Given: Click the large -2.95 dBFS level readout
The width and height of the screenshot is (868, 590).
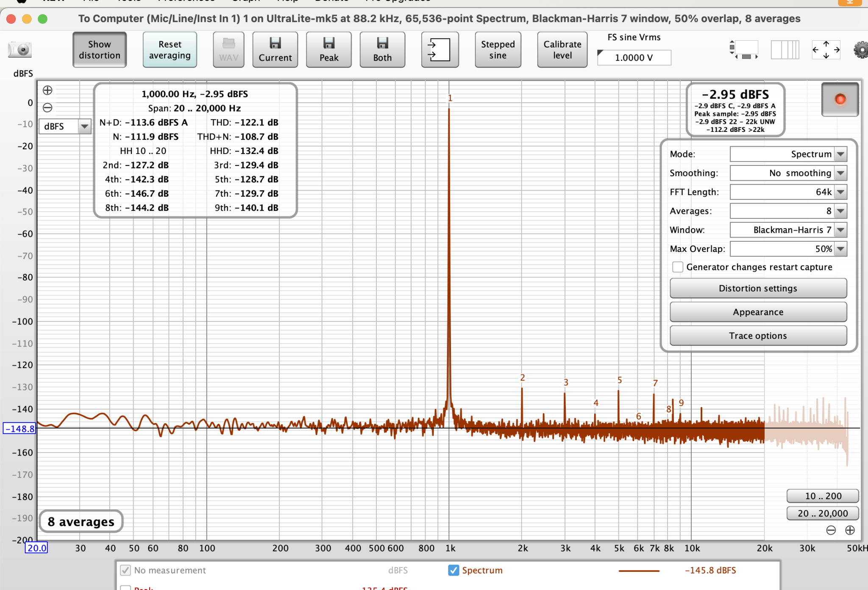Looking at the screenshot, I should click(x=735, y=94).
